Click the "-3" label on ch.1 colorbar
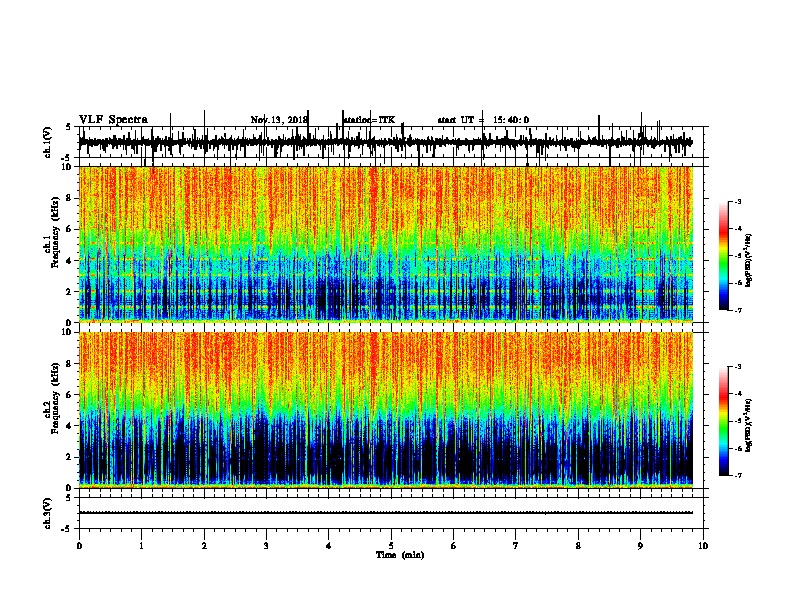This screenshot has width=792, height=612. coord(737,202)
